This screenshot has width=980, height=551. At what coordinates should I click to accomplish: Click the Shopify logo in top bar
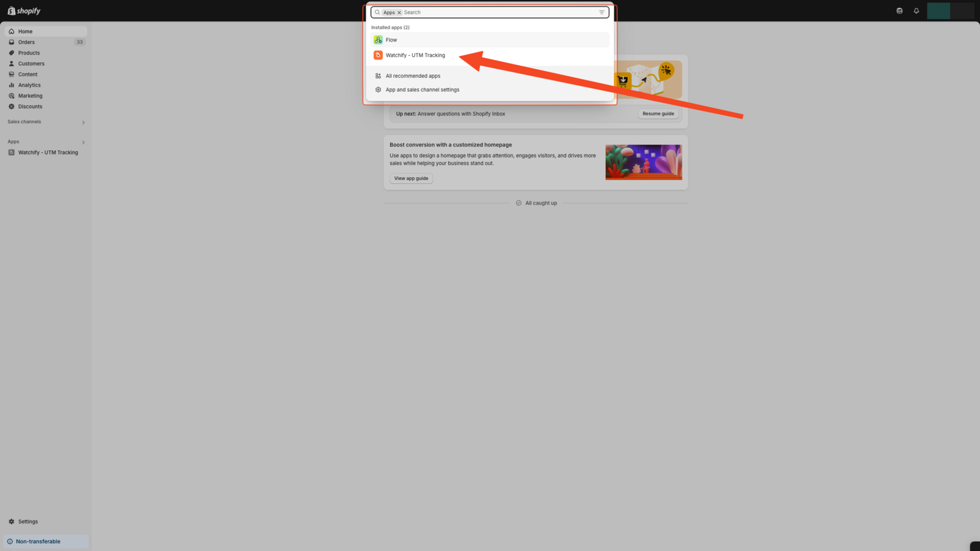[x=24, y=11]
